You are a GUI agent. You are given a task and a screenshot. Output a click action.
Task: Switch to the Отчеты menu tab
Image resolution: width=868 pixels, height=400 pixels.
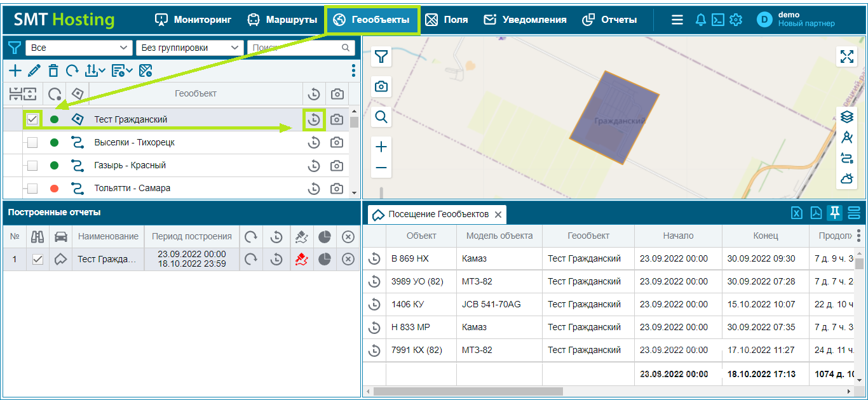click(609, 20)
